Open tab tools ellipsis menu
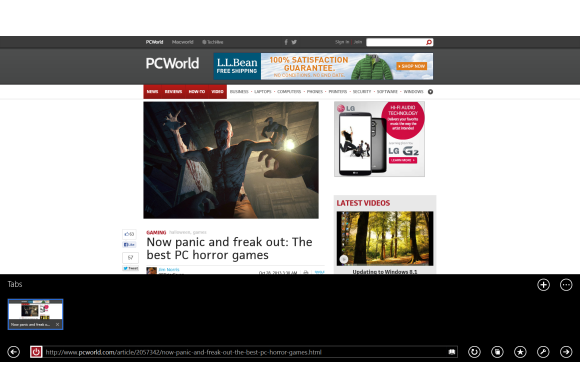This screenshot has width=580, height=388. [566, 285]
